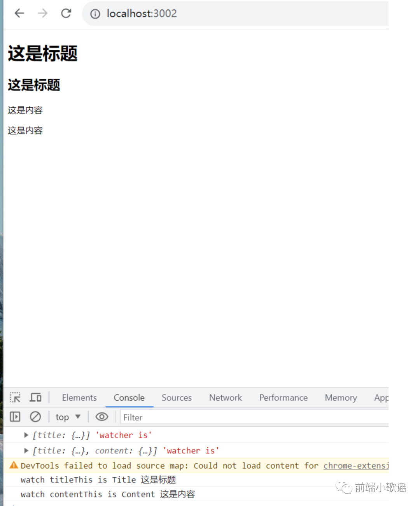The width and height of the screenshot is (420, 506).
Task: Click 'watcher is' string in first log
Action: (124, 435)
